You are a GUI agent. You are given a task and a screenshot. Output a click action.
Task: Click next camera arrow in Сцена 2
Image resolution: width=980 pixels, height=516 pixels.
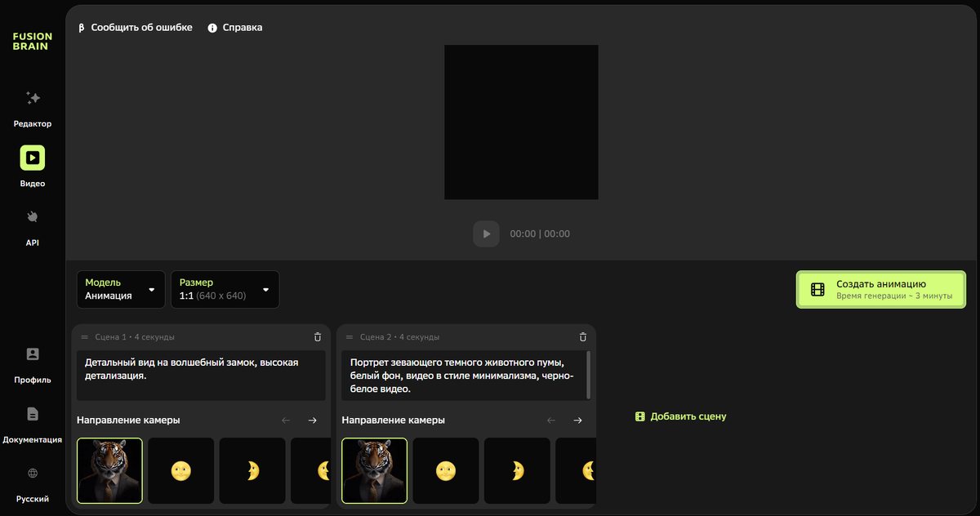tap(577, 420)
